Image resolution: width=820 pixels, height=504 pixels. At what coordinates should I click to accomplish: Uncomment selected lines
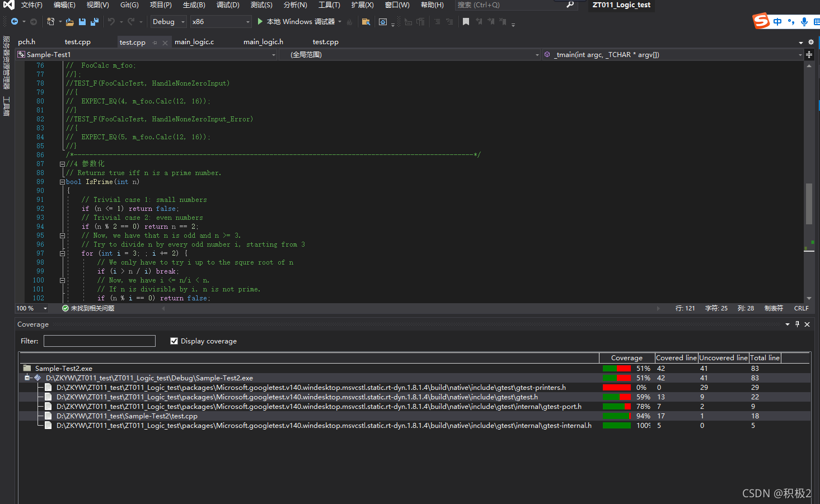(x=451, y=21)
